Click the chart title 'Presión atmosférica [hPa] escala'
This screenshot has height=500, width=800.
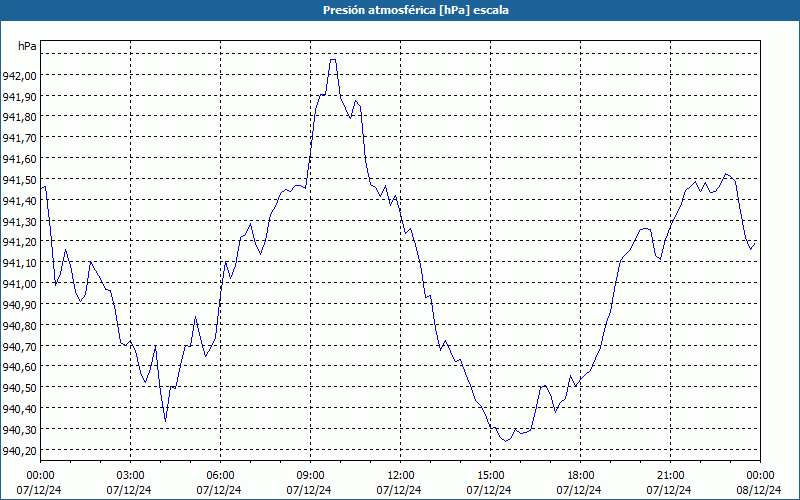pos(416,10)
